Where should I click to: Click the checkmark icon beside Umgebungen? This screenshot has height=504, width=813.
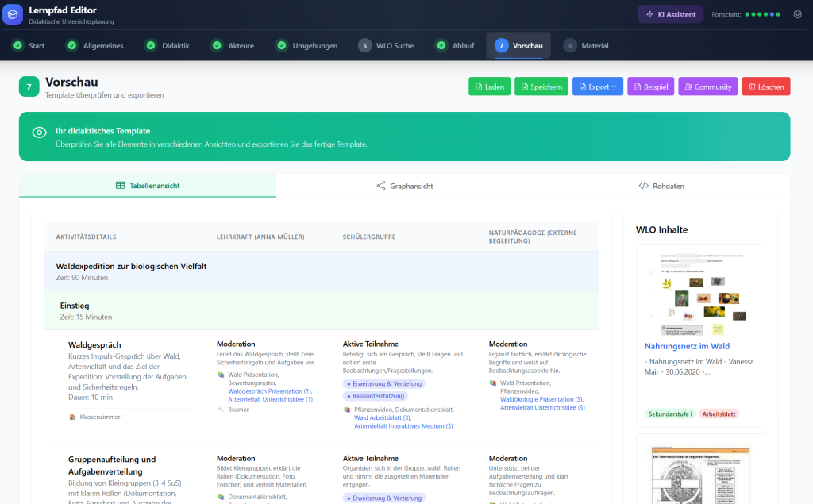point(282,45)
